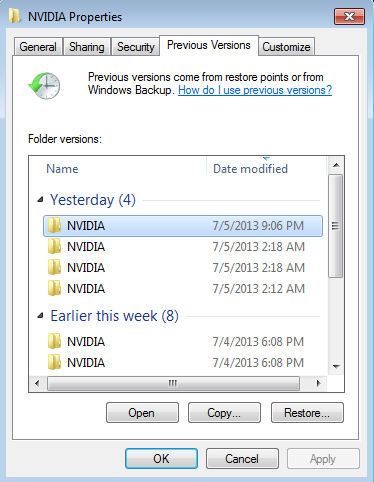Click the vertical scrollbar thumb in the list
Screen dimensions: 374x482
click(336, 226)
